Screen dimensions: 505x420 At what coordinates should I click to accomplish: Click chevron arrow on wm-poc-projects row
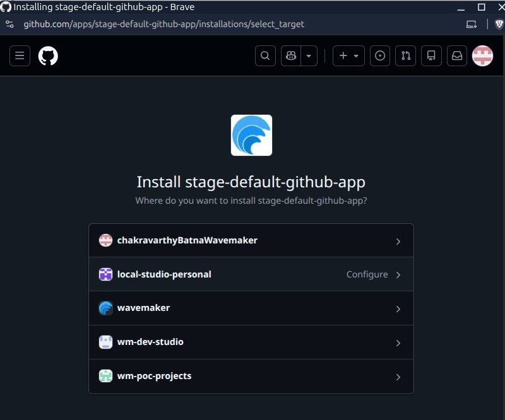point(398,377)
